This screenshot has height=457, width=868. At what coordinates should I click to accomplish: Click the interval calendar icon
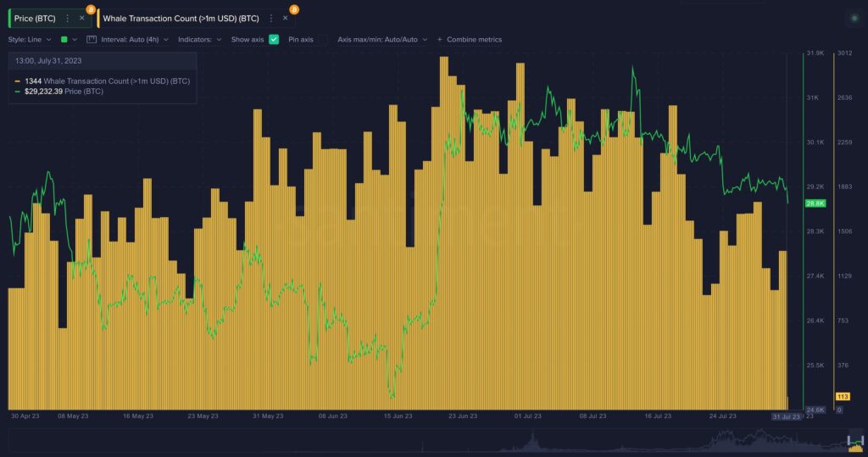pyautogui.click(x=92, y=39)
